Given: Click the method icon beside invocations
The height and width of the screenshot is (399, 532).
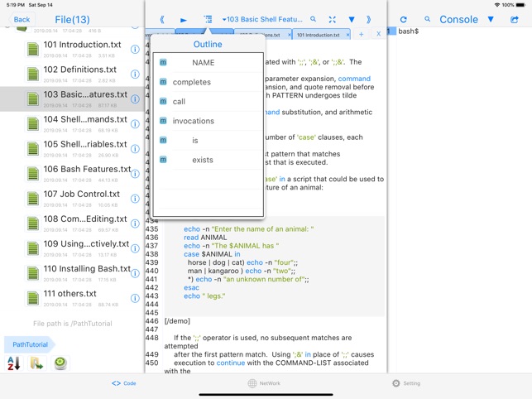Looking at the screenshot, I should [163, 121].
